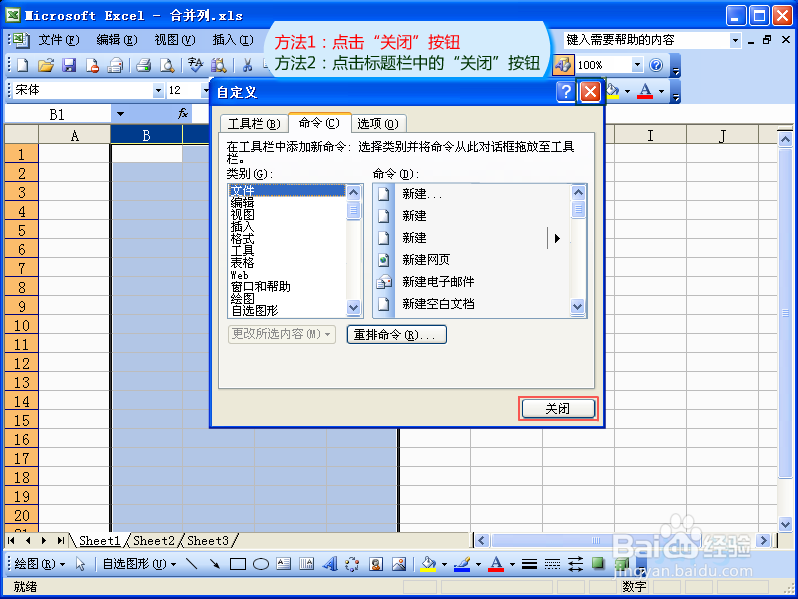Viewport: 798px width, 599px height.
Task: Click the Shadow Style icon
Action: pos(598,564)
